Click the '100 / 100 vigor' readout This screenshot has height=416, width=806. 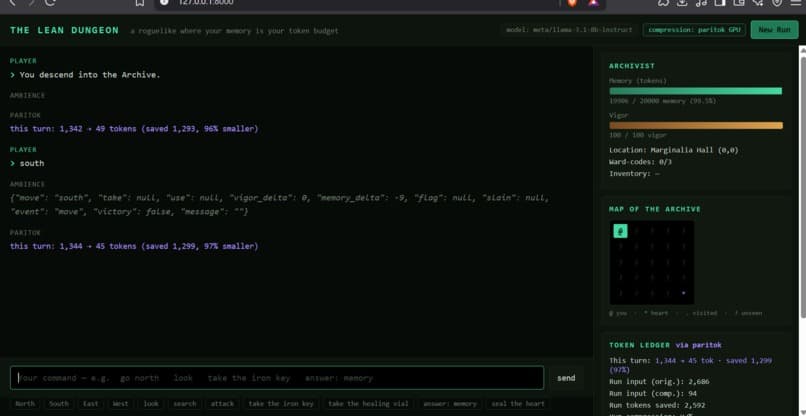[638, 135]
